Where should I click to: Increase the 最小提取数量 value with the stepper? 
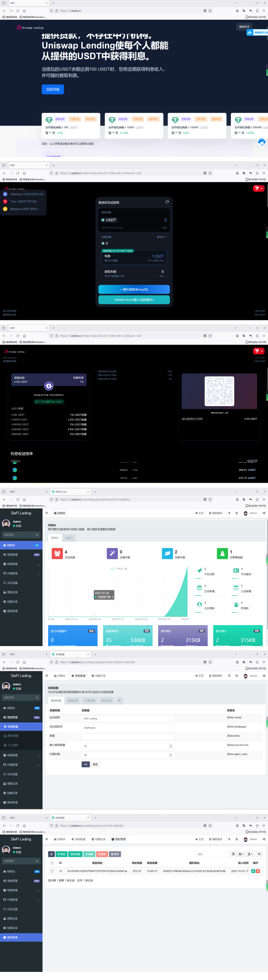pyautogui.click(x=170, y=745)
